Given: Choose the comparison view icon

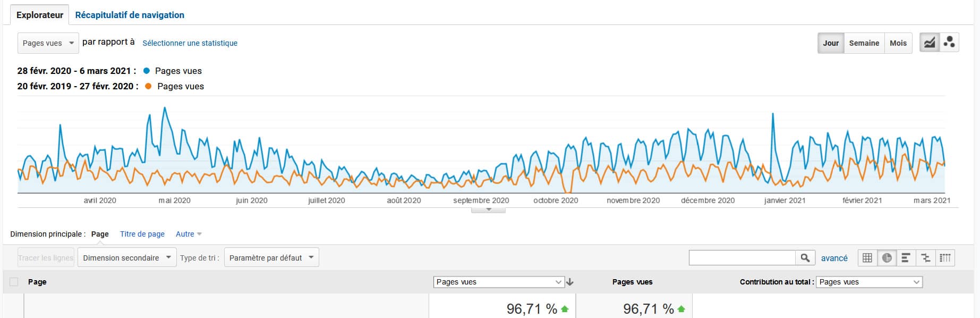Looking at the screenshot, I should click(926, 258).
